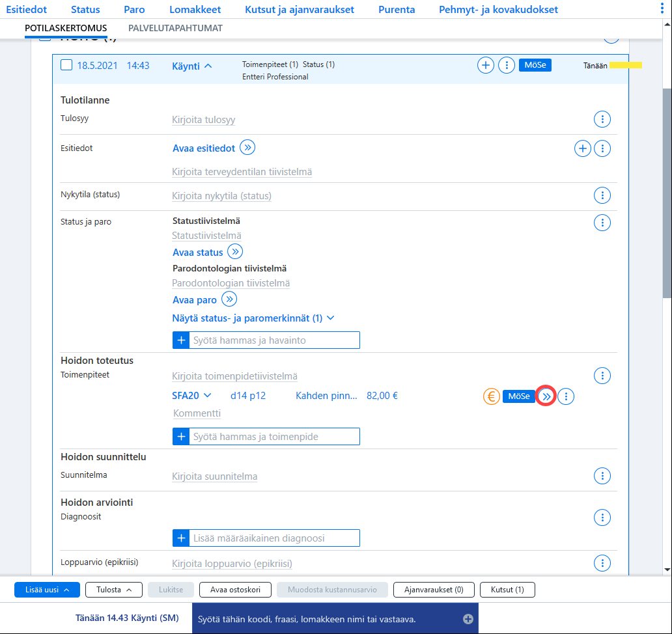Click the MöSe button in Käynti header
The height and width of the screenshot is (634, 672).
(x=535, y=65)
